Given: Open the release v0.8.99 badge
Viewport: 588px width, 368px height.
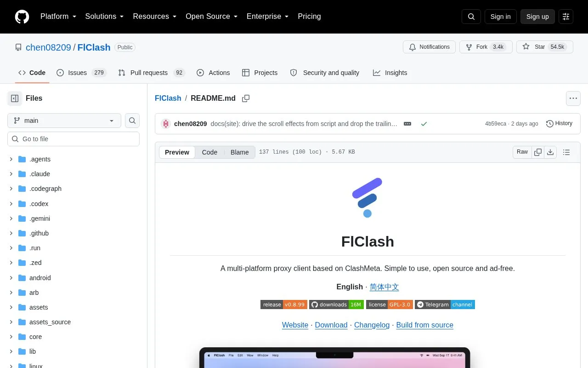Looking at the screenshot, I should [284, 305].
